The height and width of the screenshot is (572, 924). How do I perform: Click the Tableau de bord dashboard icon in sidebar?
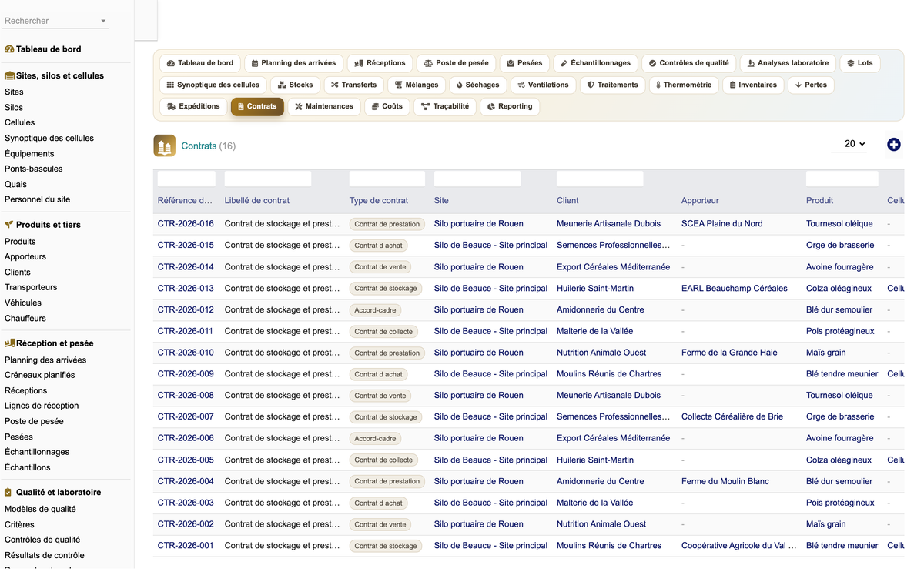(9, 49)
